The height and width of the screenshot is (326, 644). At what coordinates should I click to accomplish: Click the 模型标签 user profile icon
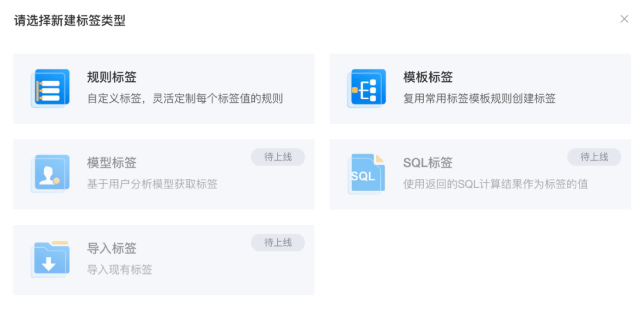click(50, 174)
